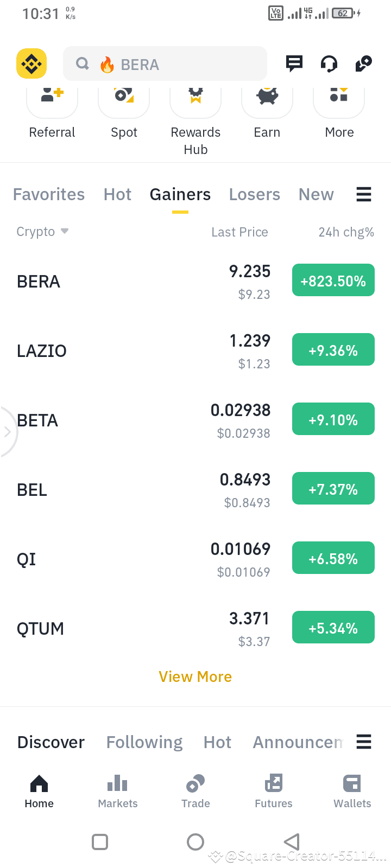
Task: Open customer support headset icon
Action: (x=329, y=64)
